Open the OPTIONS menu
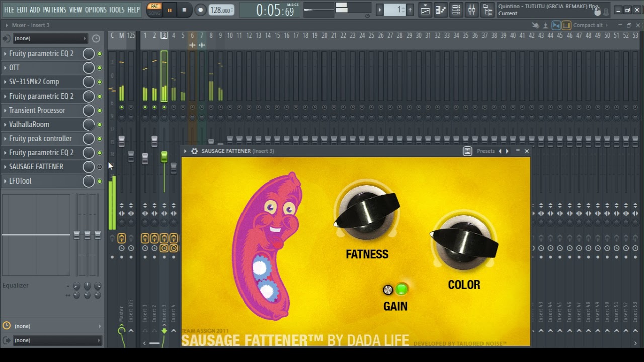This screenshot has height=362, width=644. point(96,10)
